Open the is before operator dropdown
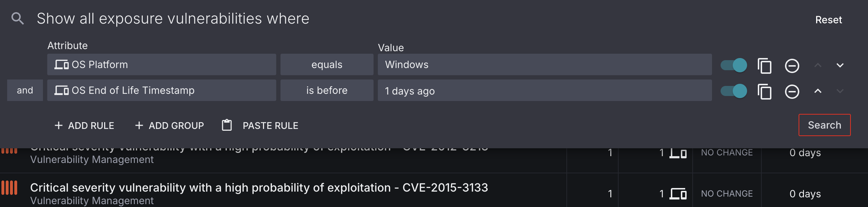Viewport: 868px width, 207px height. click(326, 90)
